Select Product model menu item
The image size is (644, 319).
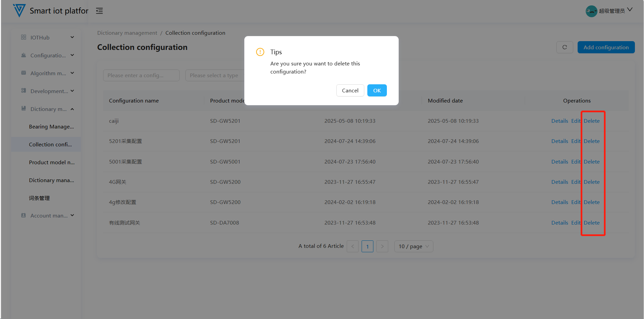52,162
